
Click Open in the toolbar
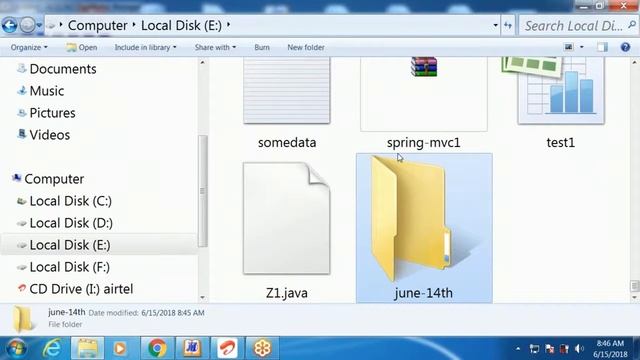coord(82,47)
